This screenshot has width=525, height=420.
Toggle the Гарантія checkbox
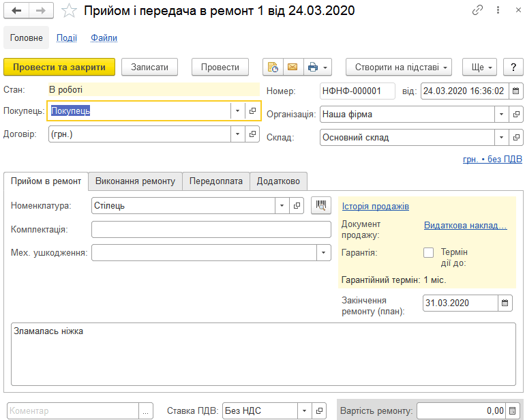click(429, 252)
